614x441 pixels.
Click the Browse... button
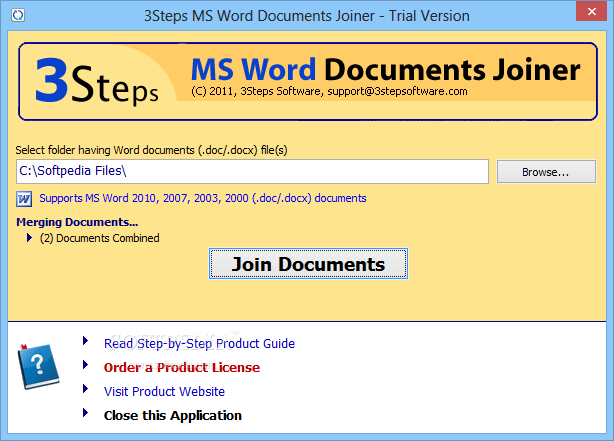pos(546,172)
